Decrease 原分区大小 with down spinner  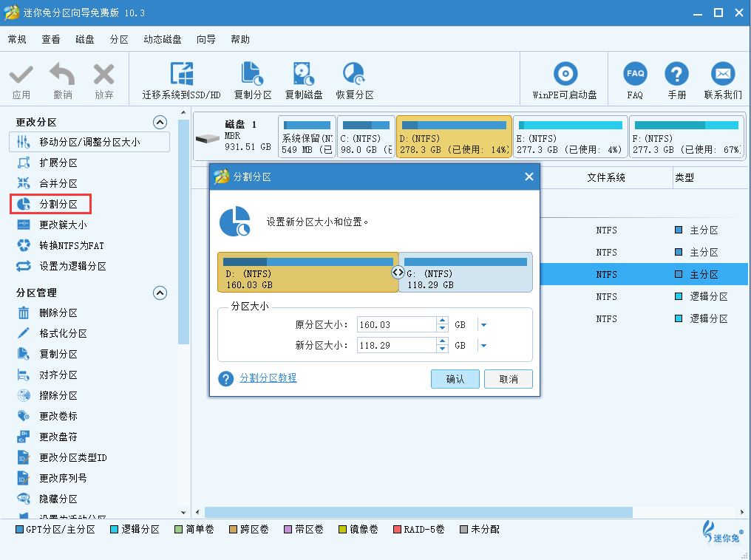(x=443, y=328)
